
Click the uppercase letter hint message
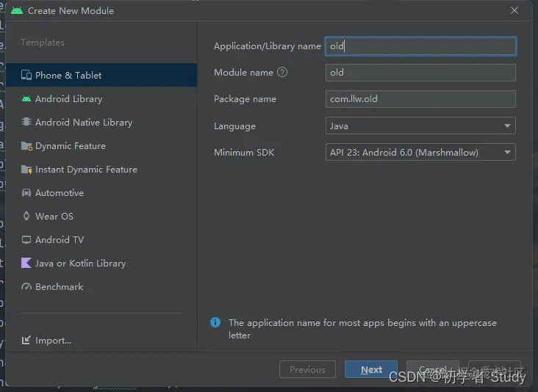(362, 329)
